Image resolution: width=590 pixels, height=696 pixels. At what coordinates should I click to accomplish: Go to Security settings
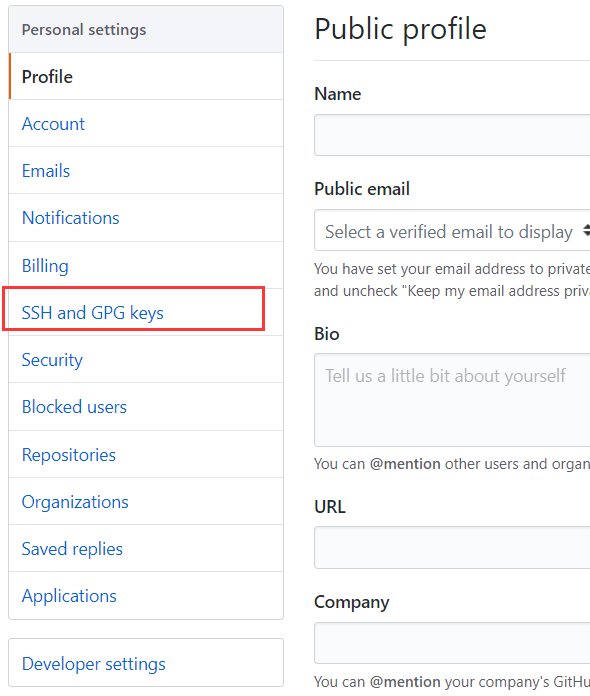146,360
